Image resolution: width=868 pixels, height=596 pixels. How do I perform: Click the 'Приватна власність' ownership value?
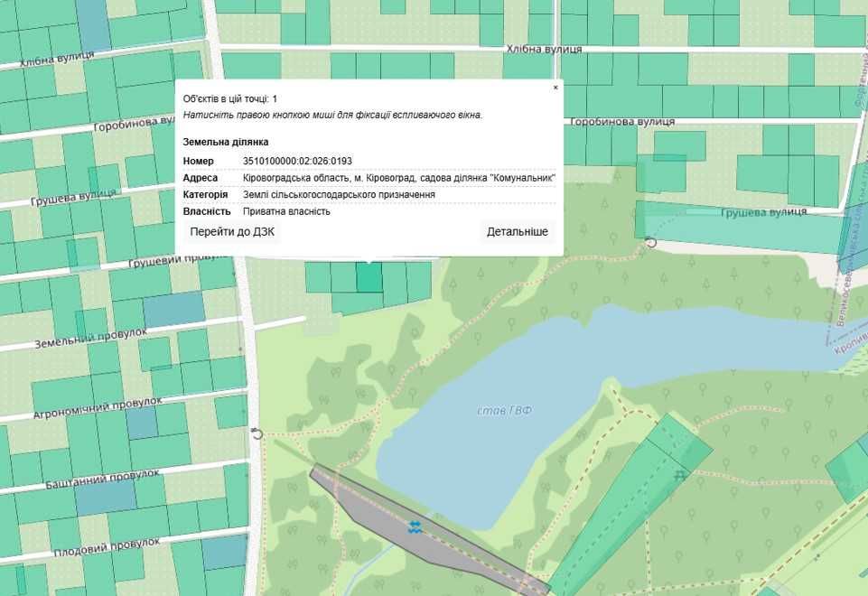[x=286, y=211]
